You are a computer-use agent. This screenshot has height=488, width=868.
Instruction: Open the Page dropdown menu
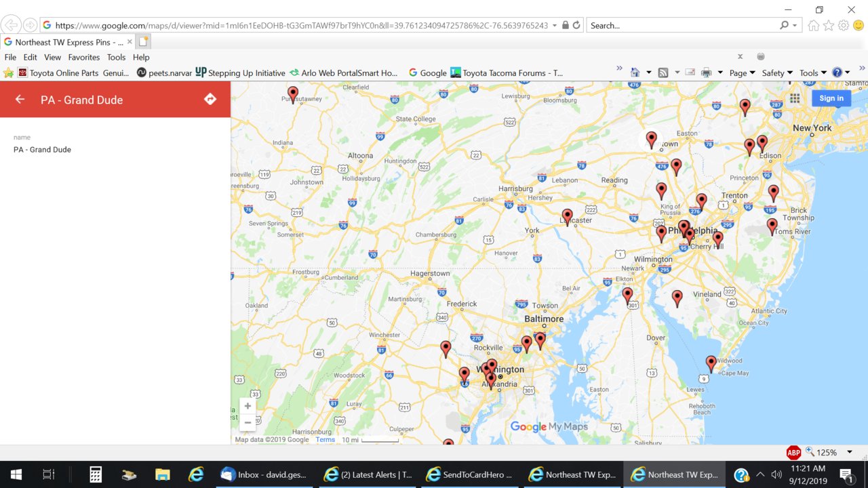point(742,73)
